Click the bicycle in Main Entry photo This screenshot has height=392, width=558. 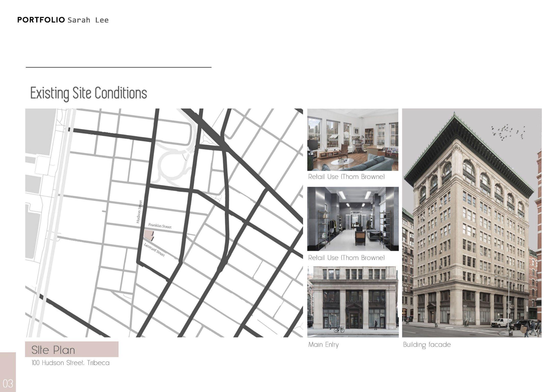[x=339, y=329]
